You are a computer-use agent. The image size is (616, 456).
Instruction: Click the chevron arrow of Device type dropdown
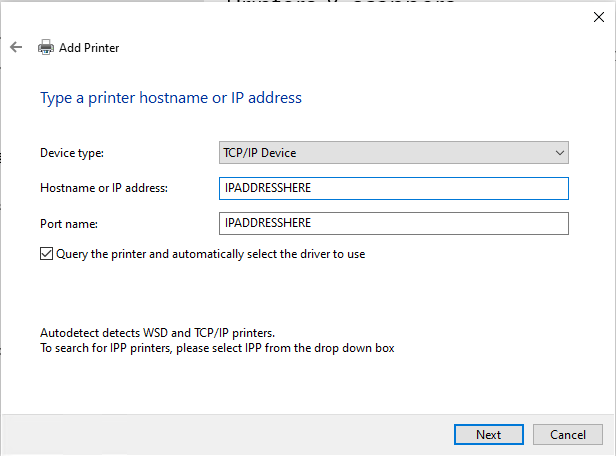tap(559, 153)
